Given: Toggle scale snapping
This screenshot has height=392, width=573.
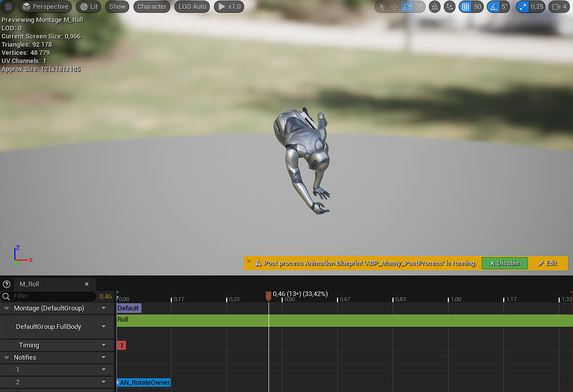Looking at the screenshot, I should click(523, 7).
